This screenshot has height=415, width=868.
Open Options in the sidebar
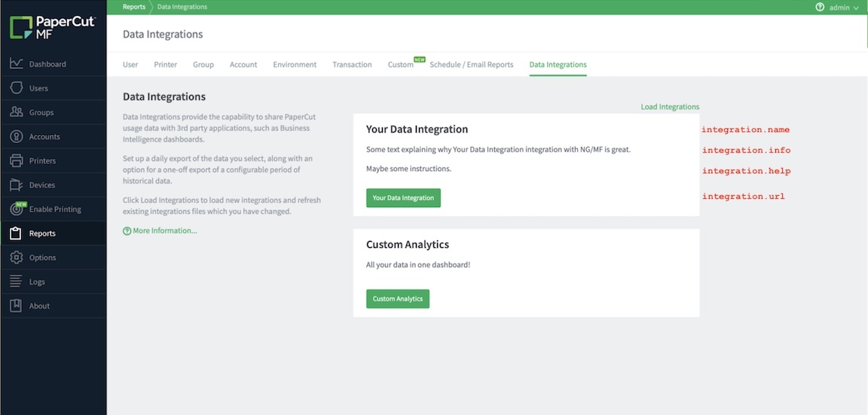click(53, 258)
